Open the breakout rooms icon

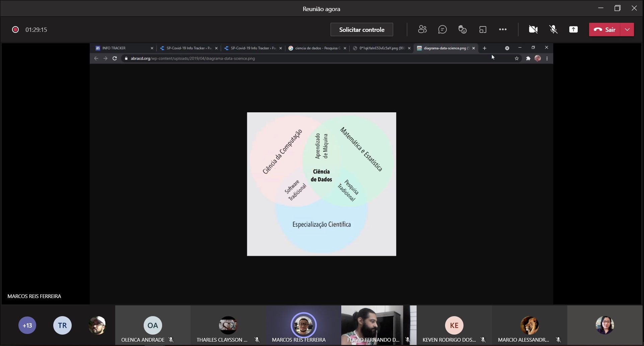point(483,30)
